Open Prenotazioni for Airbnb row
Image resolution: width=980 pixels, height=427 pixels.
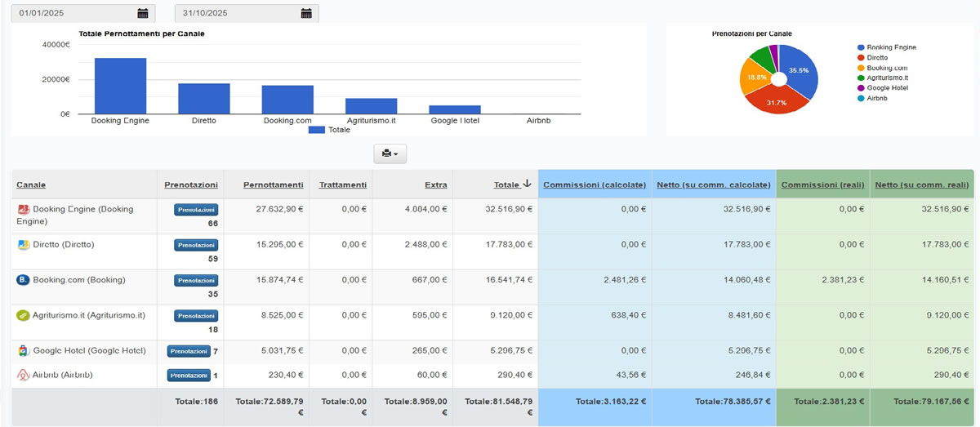tap(189, 376)
